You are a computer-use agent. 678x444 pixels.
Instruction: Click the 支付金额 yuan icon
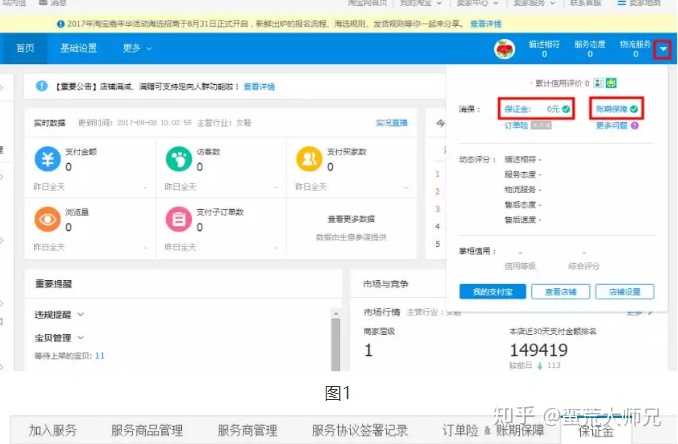pos(47,158)
